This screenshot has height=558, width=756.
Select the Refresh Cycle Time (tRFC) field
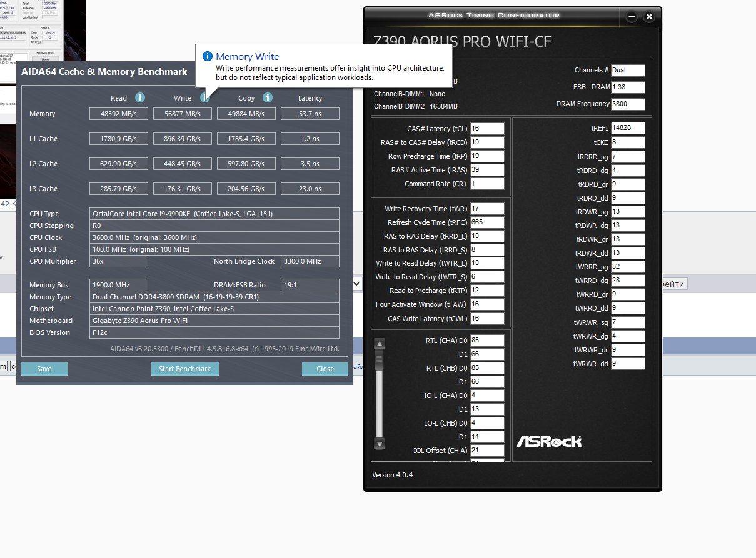tap(487, 222)
